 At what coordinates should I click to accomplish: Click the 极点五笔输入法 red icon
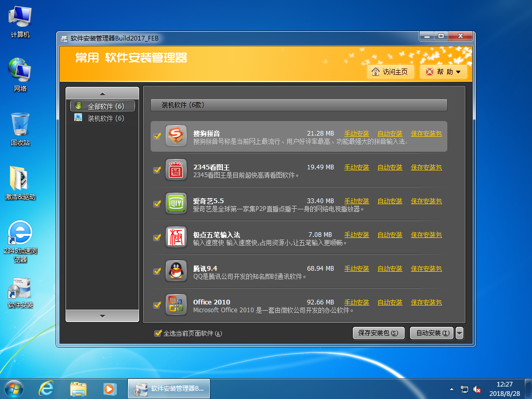point(176,237)
